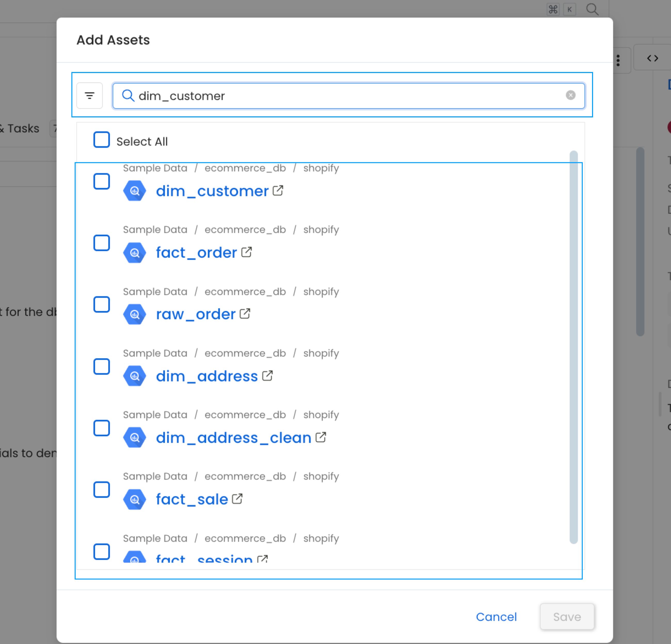Click the magnifier search icon top right
Image resolution: width=671 pixels, height=644 pixels.
[x=592, y=9]
